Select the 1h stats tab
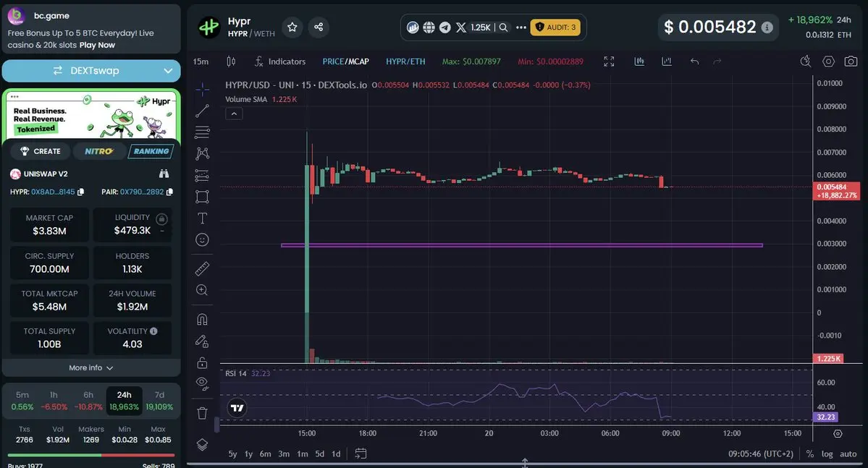 (54, 401)
